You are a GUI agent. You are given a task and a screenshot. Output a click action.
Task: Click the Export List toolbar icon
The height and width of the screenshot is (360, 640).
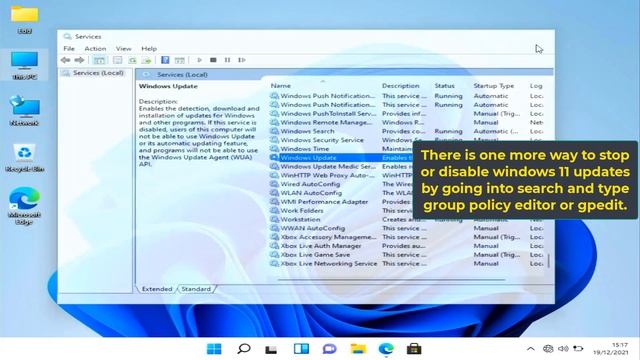click(146, 60)
